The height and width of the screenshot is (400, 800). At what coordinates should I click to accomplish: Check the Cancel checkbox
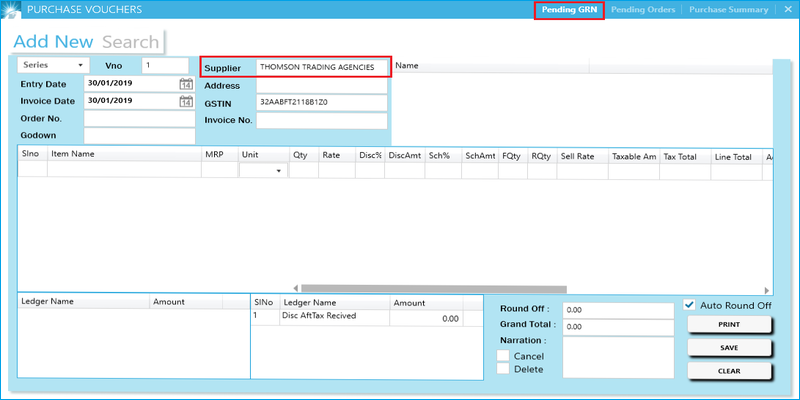coord(503,356)
